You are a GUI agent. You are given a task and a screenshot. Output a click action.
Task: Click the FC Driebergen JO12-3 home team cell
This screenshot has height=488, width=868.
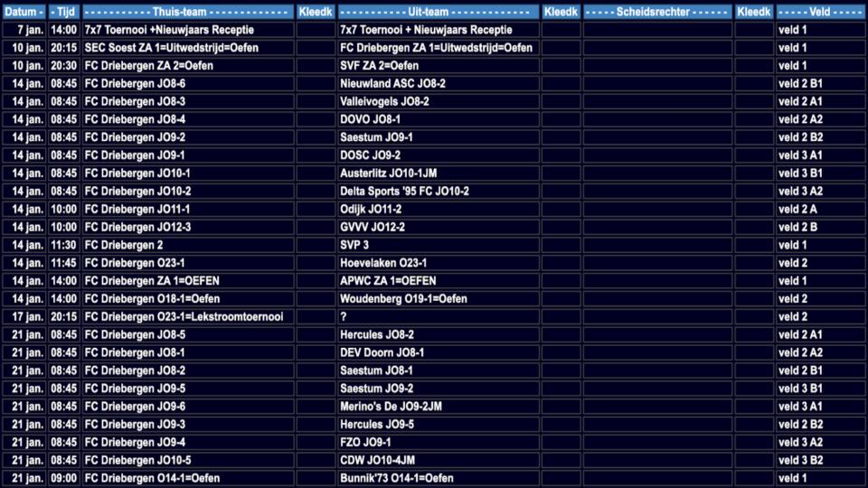coord(187,227)
